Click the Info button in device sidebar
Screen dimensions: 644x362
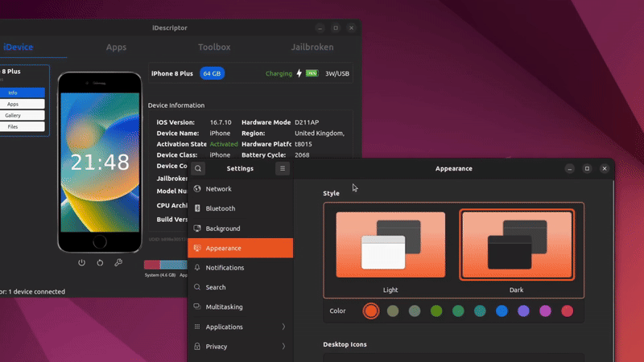[23, 93]
